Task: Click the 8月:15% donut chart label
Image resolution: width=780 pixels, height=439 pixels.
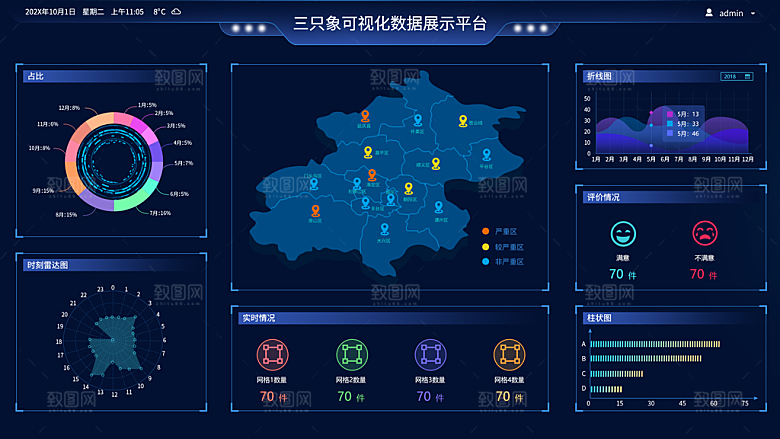Action: (66, 215)
